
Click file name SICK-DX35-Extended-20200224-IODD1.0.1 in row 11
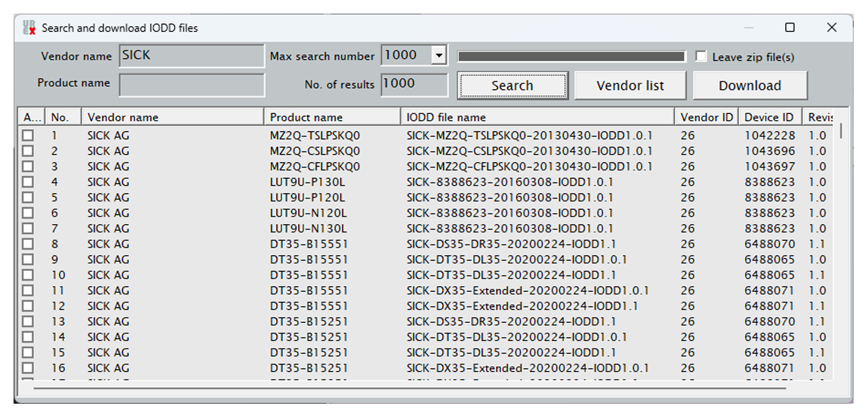coord(528,290)
